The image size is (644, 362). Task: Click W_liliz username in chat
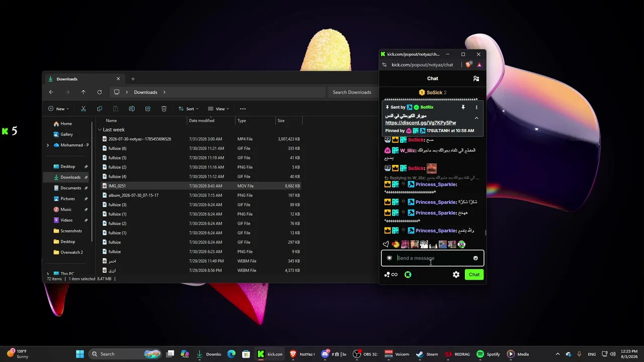(408, 150)
